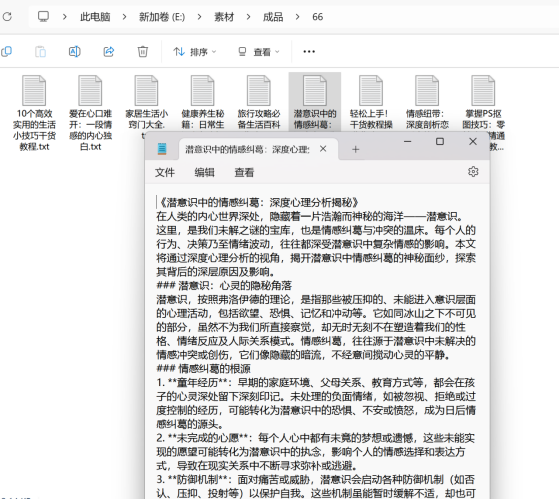Click the copy icon in Explorer toolbar

point(6,52)
